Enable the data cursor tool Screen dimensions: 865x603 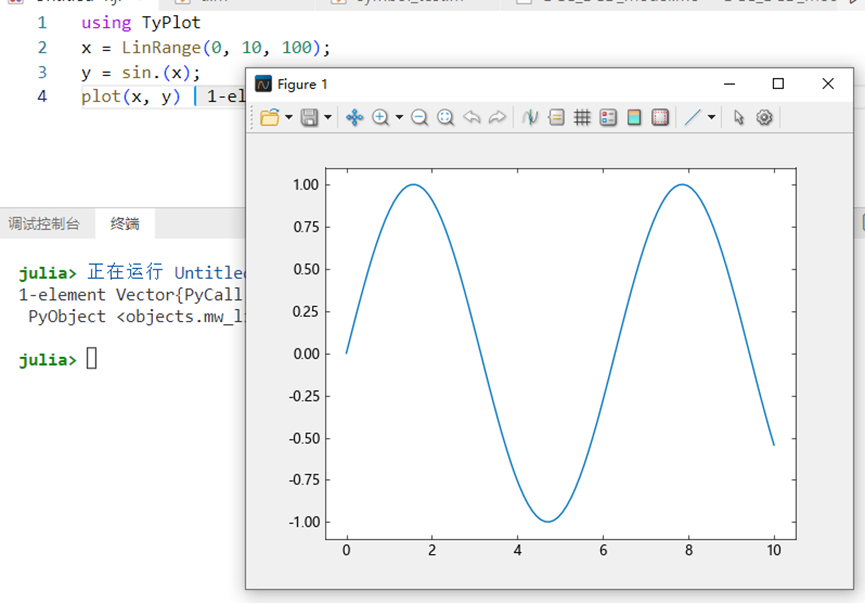(x=530, y=117)
